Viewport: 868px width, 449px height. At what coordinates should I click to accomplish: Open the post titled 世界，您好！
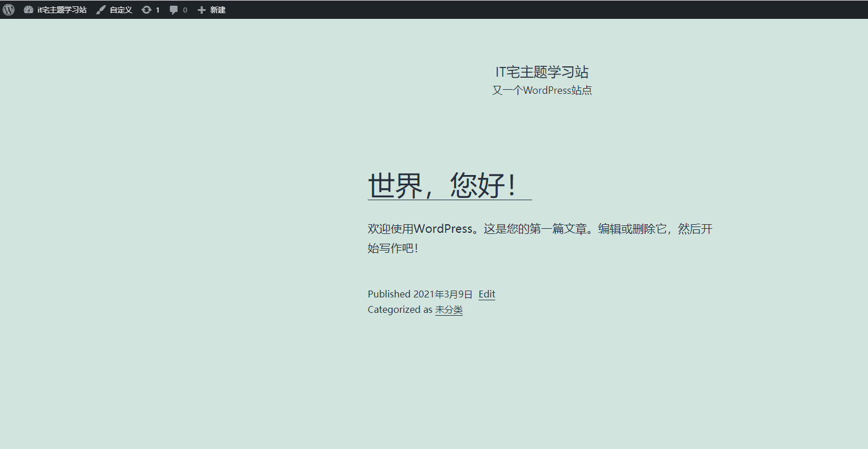click(450, 185)
